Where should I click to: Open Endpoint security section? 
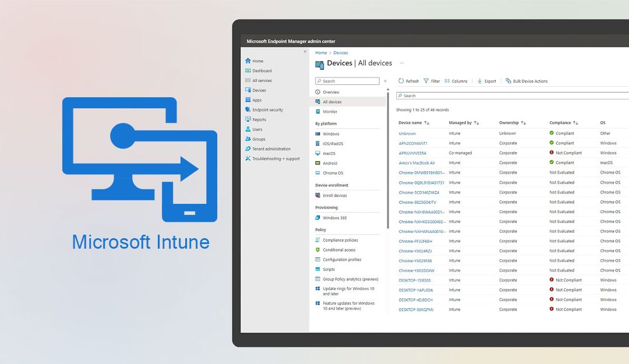[x=264, y=109]
